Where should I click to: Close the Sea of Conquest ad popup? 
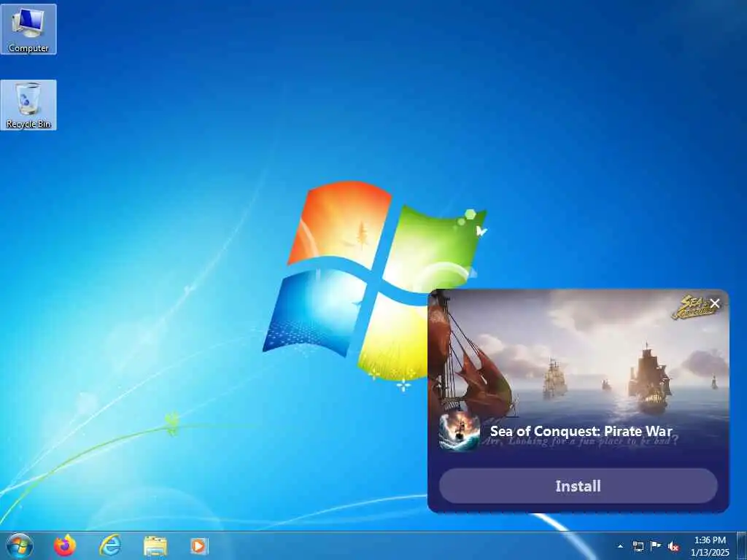[x=715, y=303]
